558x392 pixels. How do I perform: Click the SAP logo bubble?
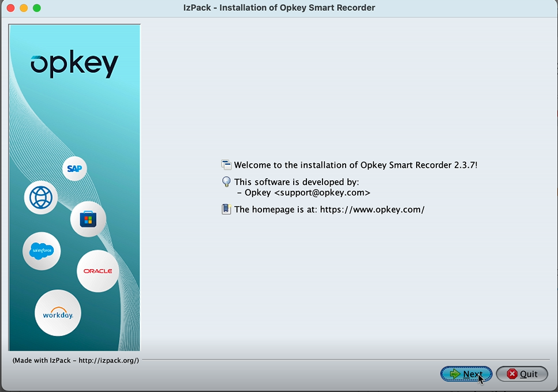click(x=75, y=168)
